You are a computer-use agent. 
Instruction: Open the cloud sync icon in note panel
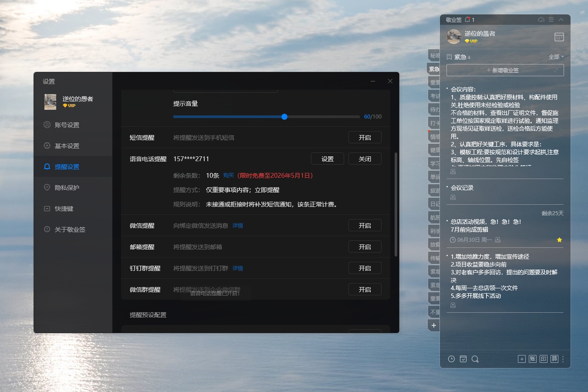pyautogui.click(x=541, y=20)
